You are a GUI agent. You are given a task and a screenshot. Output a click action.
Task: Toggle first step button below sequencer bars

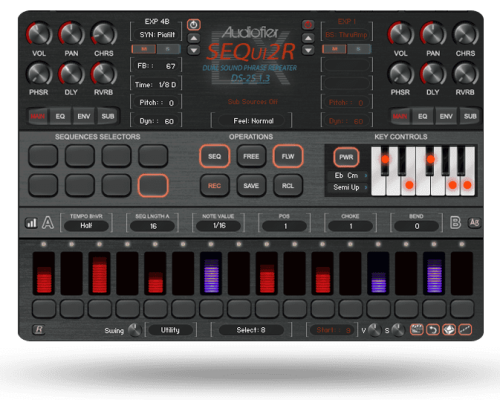pyautogui.click(x=44, y=308)
